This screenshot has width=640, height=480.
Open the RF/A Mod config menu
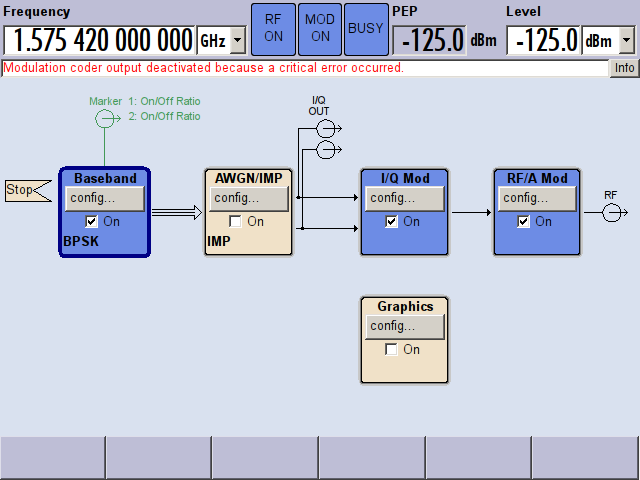click(x=536, y=198)
